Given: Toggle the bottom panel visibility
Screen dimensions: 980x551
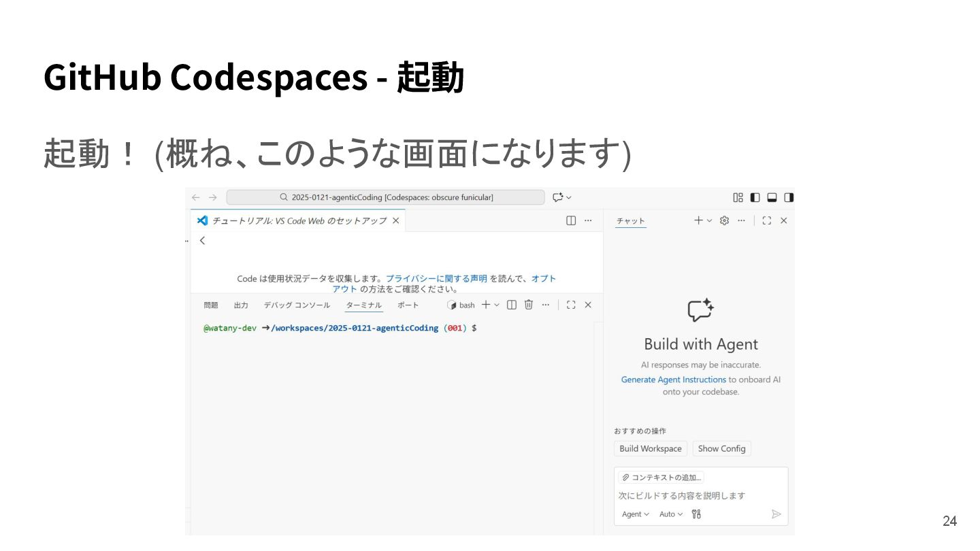Looking at the screenshot, I should pos(772,197).
